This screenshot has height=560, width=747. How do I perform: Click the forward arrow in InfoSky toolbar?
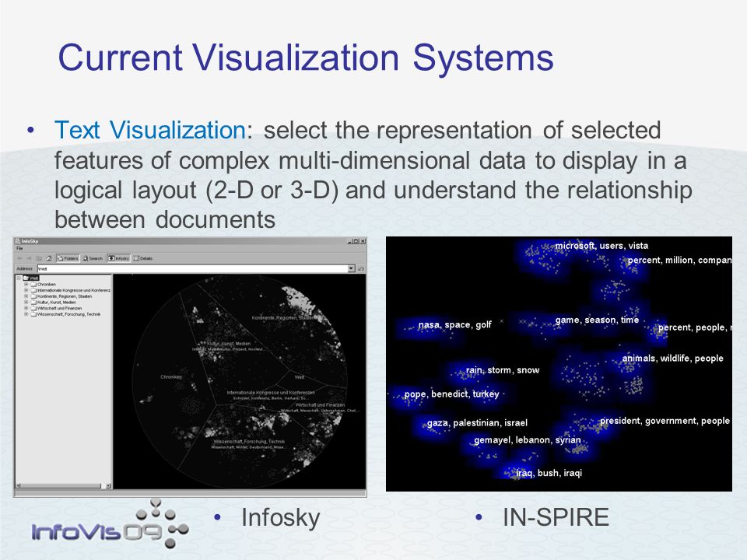pyautogui.click(x=29, y=258)
